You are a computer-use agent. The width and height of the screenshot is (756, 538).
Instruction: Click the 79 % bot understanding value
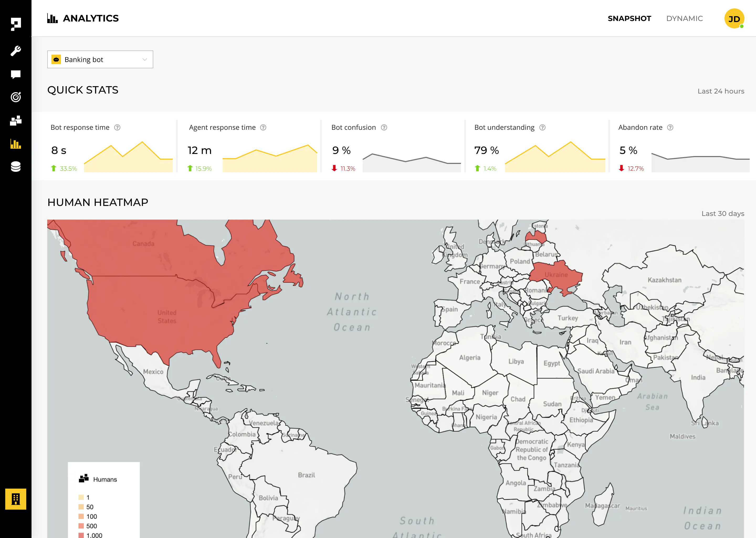486,151
